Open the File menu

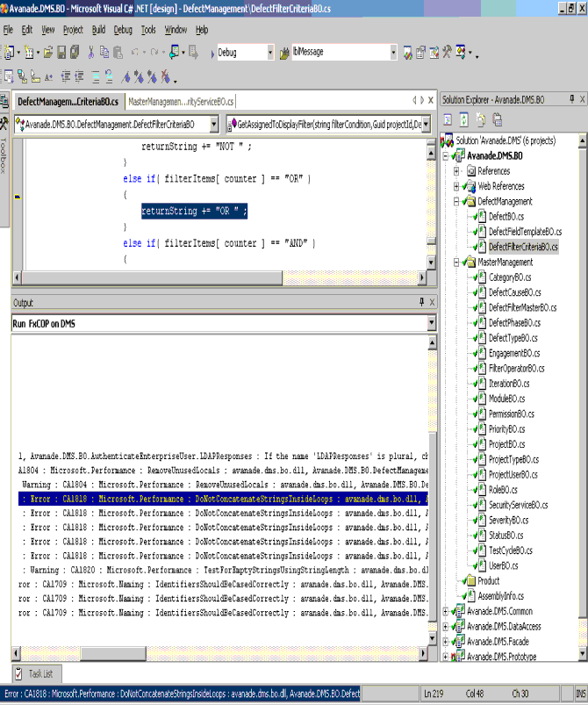pyautogui.click(x=8, y=30)
